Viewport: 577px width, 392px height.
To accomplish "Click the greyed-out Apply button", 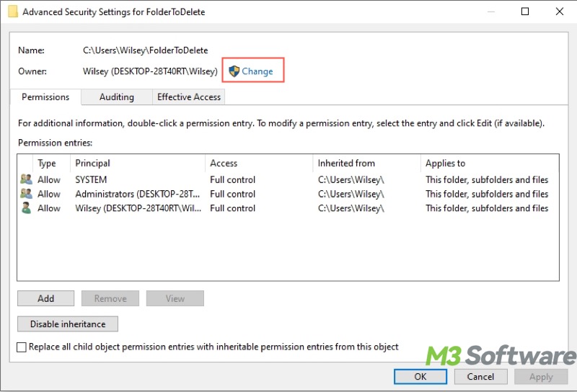I will [x=541, y=377].
